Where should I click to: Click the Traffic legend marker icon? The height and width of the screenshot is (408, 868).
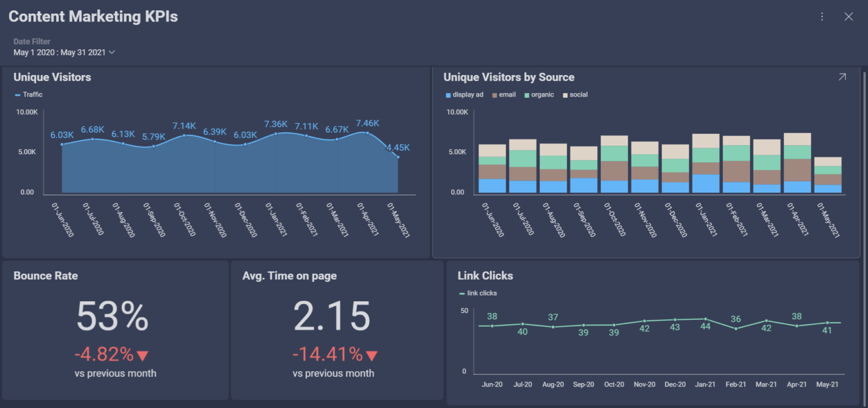point(18,94)
